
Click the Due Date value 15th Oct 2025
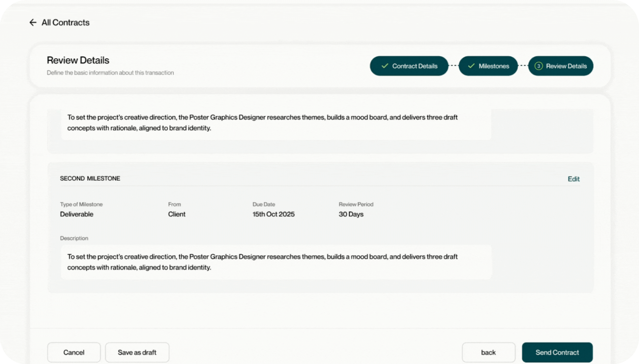click(x=273, y=214)
